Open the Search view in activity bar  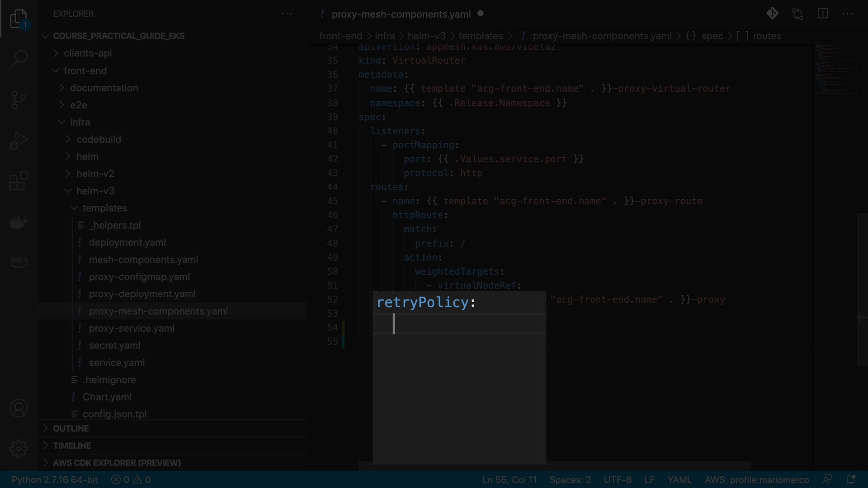pos(19,59)
